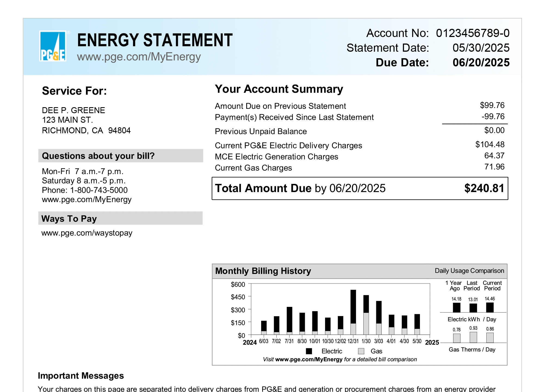The width and height of the screenshot is (544, 392).
Task: Select RICHMOND, CA 94804 line
Action: (86, 131)
